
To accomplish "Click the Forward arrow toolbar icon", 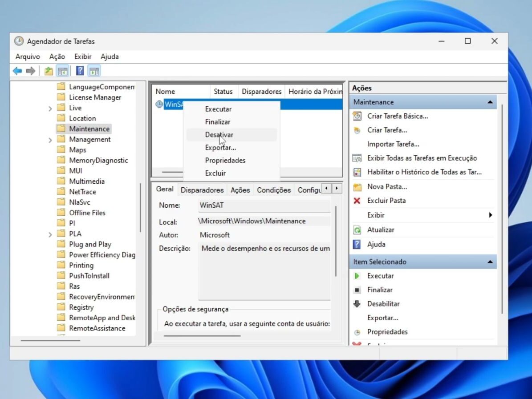I will tap(31, 71).
